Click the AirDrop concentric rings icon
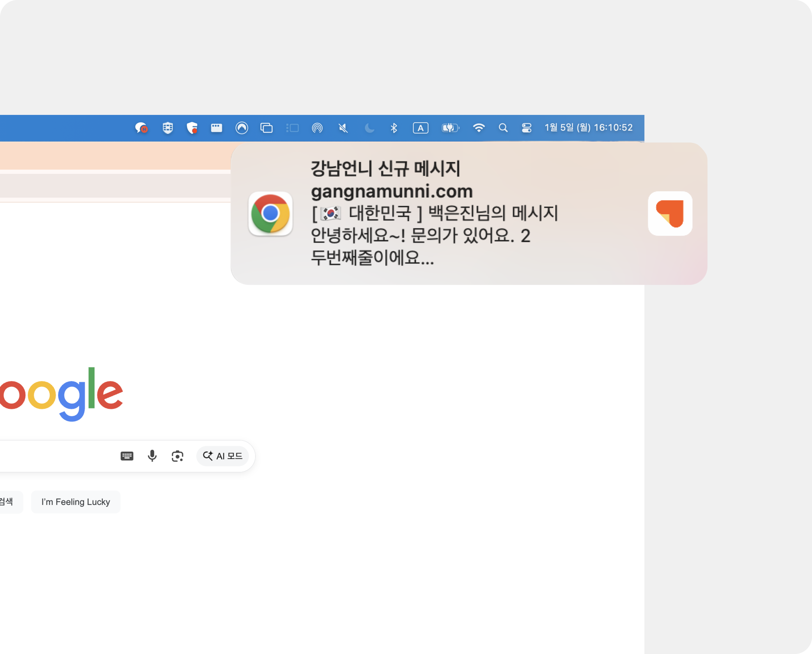This screenshot has height=654, width=812. tap(317, 128)
